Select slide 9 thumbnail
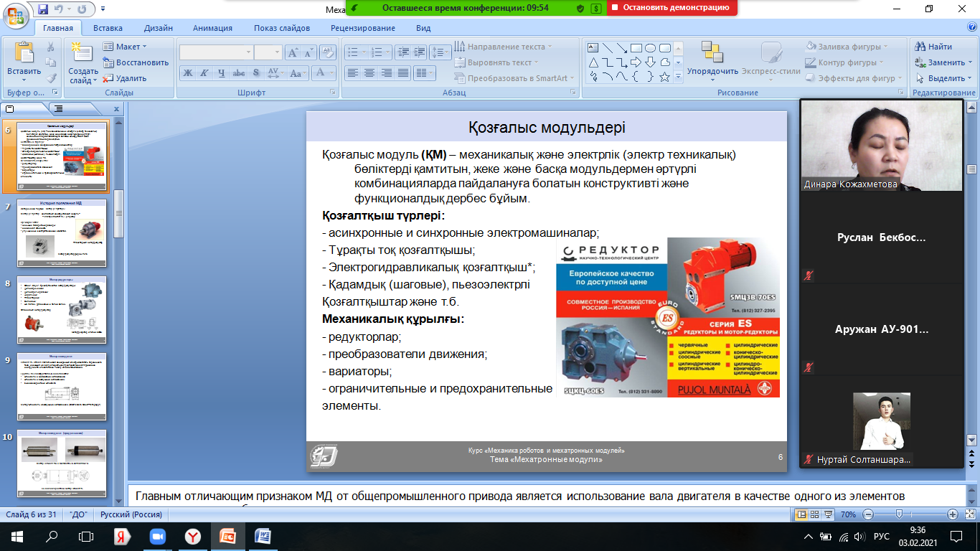 click(62, 387)
